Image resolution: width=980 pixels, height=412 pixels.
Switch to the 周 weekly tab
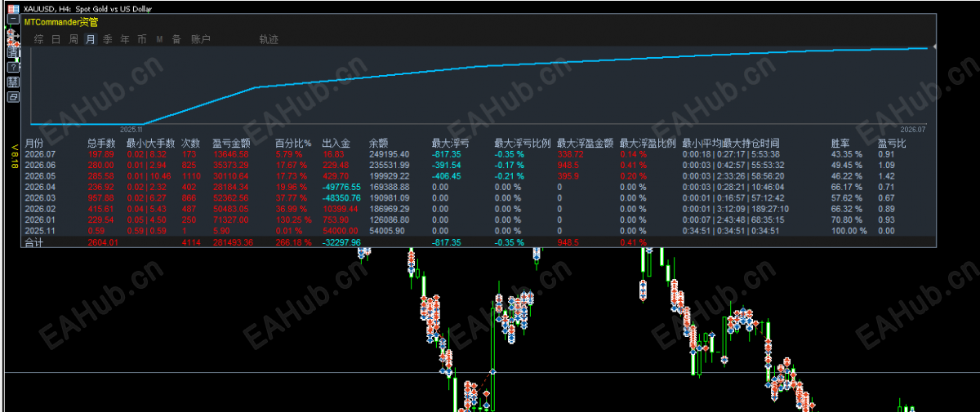click(73, 39)
